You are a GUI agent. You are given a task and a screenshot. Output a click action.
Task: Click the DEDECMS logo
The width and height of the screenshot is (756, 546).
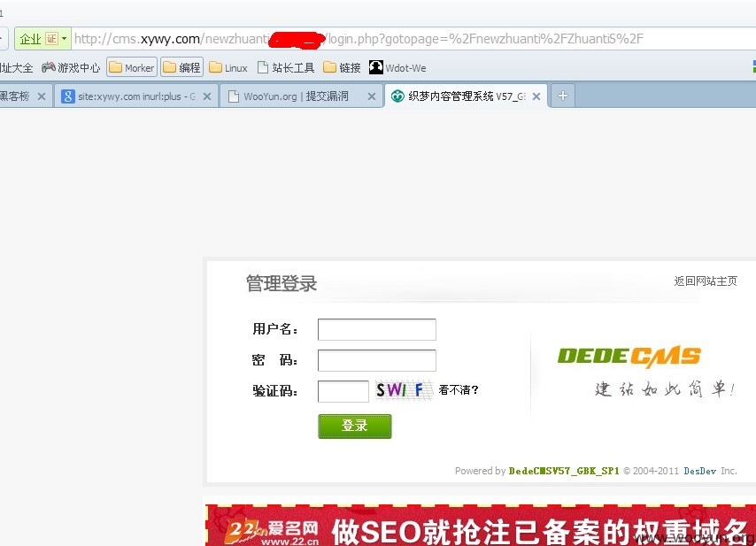click(x=629, y=356)
